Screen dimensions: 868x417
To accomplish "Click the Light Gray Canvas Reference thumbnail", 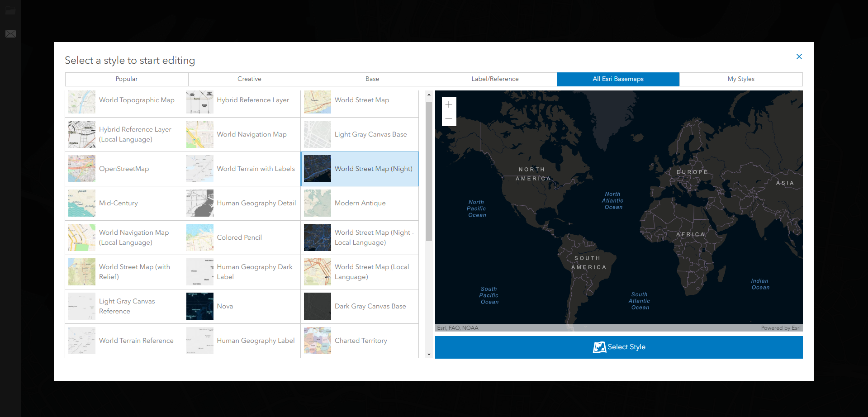I will (x=82, y=306).
